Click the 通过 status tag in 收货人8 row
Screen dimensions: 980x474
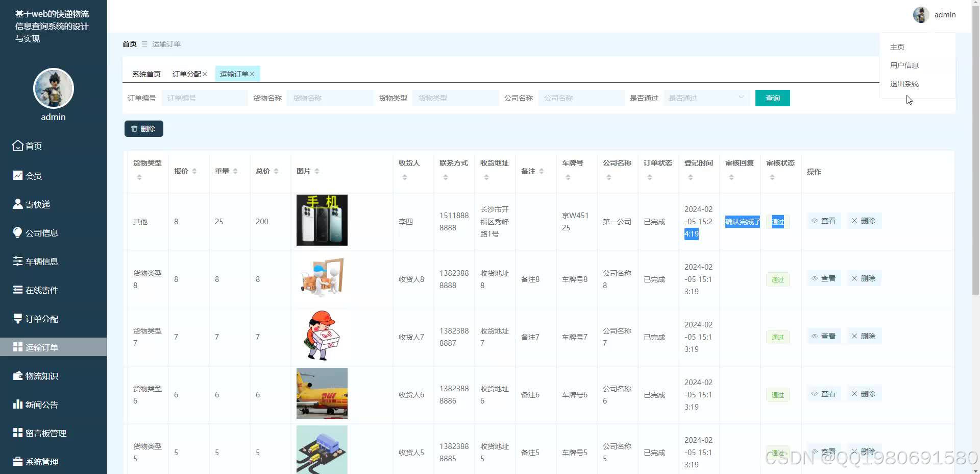pyautogui.click(x=778, y=279)
